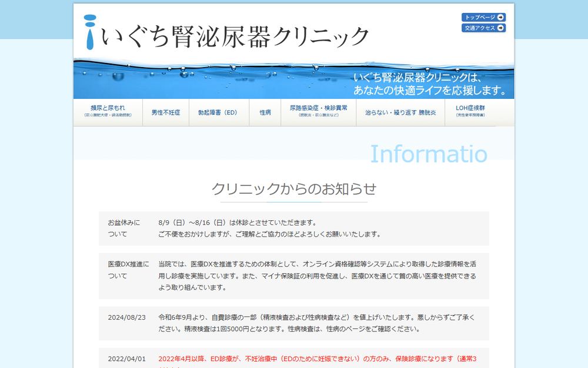The width and height of the screenshot is (588, 368).
Task: Click the いぐち腎泌尿器クリニック title logo
Action: (x=235, y=37)
